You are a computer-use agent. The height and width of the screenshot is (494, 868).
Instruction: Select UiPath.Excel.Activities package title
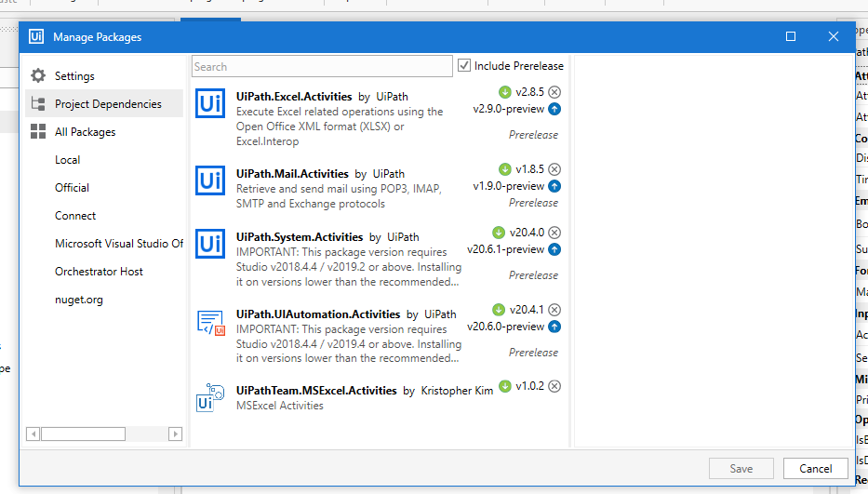(294, 97)
